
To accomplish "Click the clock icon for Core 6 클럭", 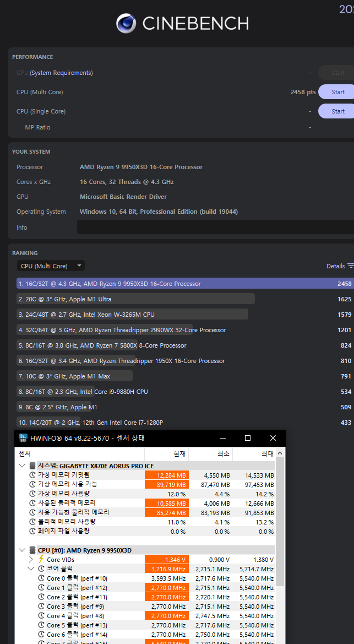I will 41,635.
